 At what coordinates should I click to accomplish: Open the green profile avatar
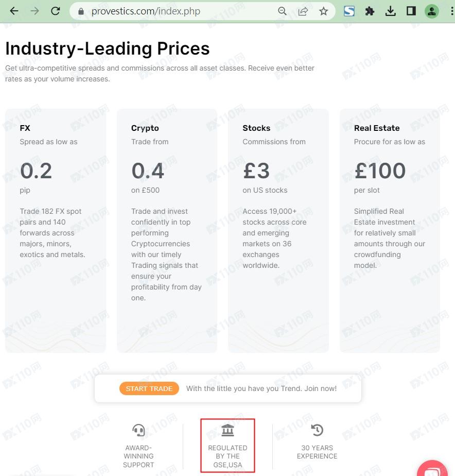[431, 11]
